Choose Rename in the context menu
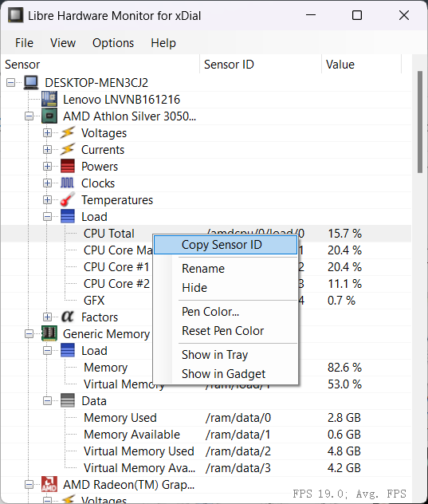The image size is (428, 504). pyautogui.click(x=226, y=269)
